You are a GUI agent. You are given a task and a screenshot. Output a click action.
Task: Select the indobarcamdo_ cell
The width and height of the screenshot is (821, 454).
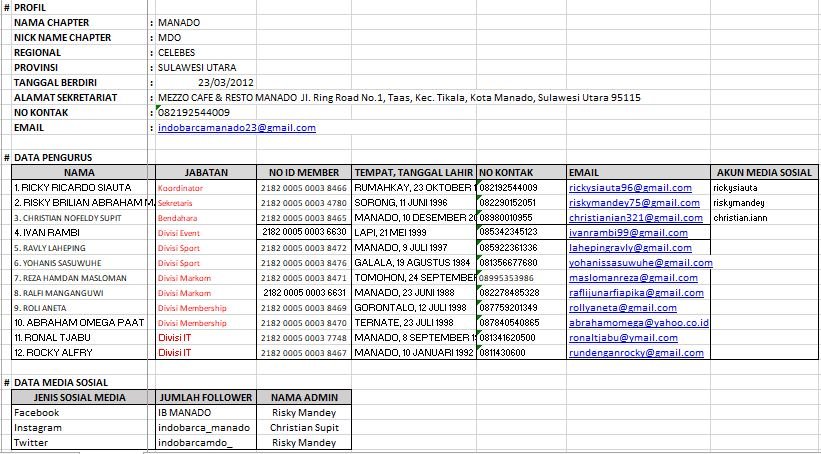pos(206,442)
